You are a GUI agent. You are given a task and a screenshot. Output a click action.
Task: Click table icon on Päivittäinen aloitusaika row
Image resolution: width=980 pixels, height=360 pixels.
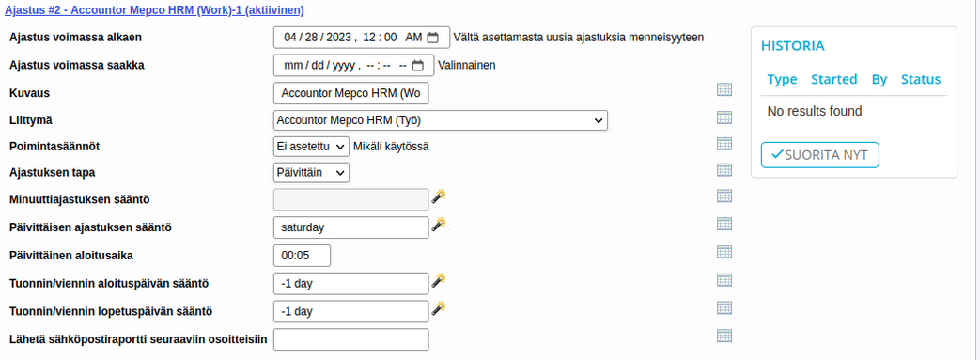[x=724, y=252]
